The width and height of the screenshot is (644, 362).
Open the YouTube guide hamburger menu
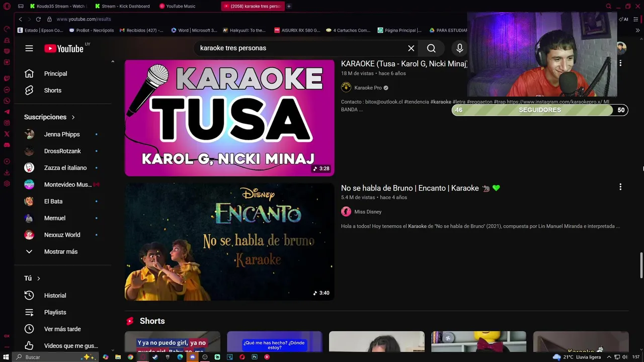tap(29, 48)
